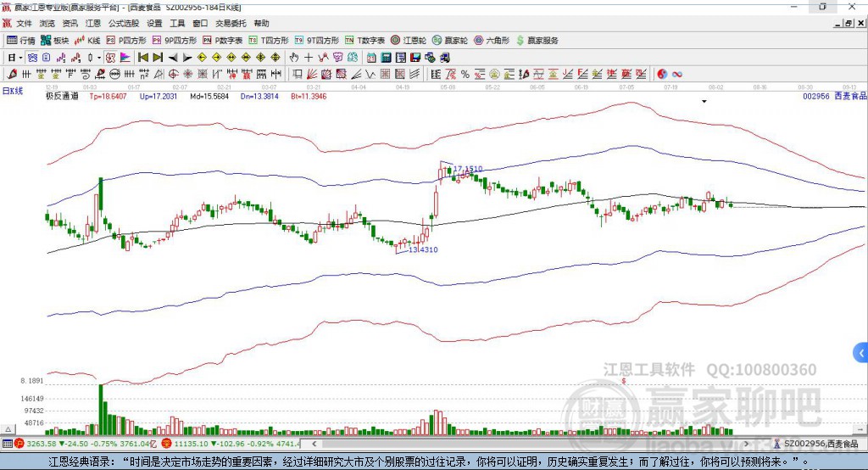Move chart left with black left arrow

point(173,58)
